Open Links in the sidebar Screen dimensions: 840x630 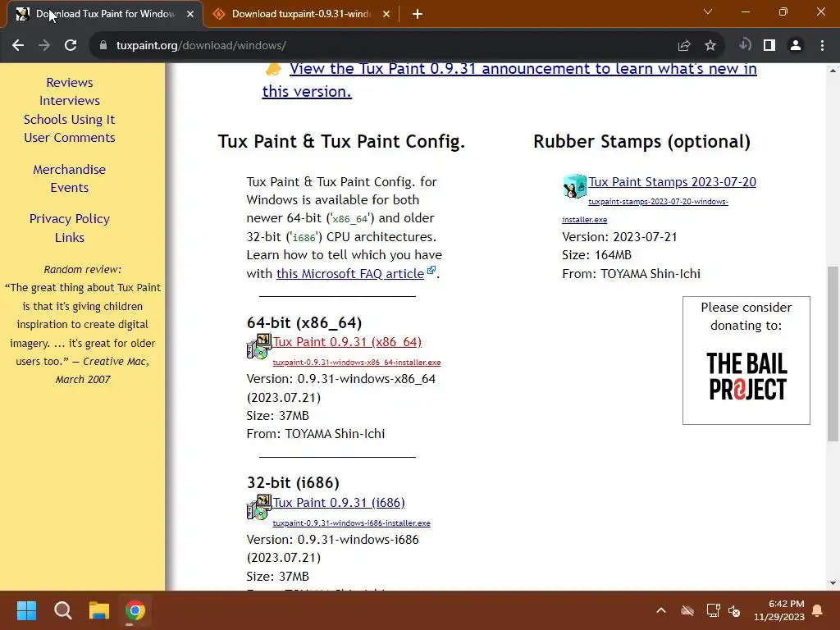point(70,237)
